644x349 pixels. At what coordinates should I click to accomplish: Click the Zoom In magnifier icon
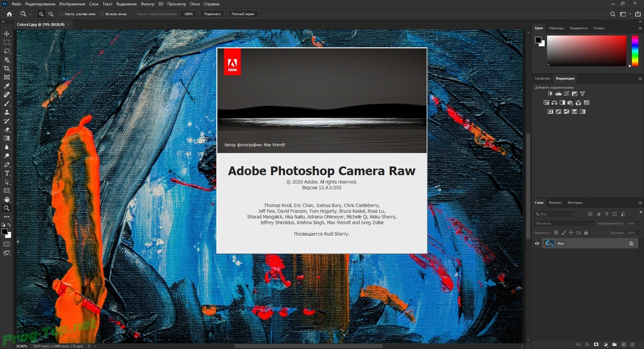[x=41, y=14]
